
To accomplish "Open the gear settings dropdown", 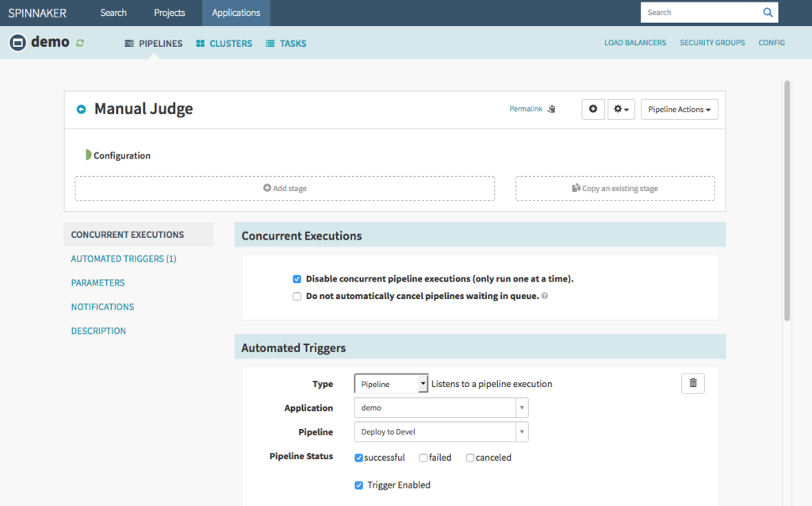I will (621, 109).
